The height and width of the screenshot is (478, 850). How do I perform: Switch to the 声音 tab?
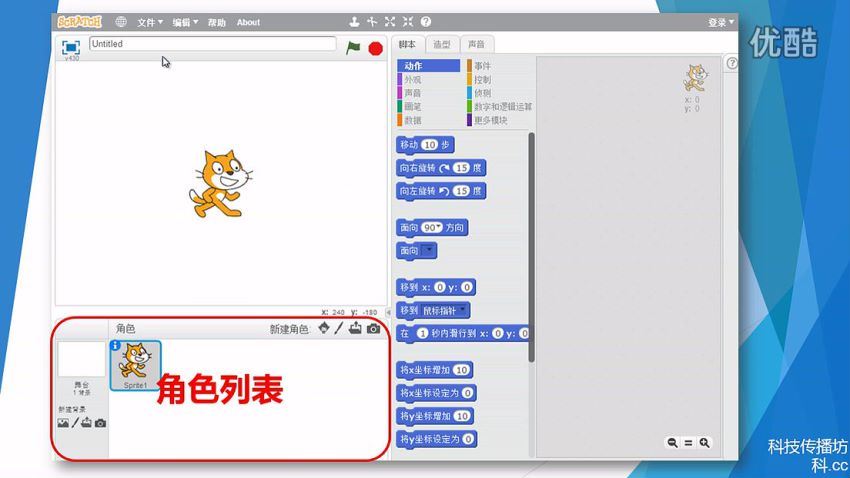click(x=476, y=44)
